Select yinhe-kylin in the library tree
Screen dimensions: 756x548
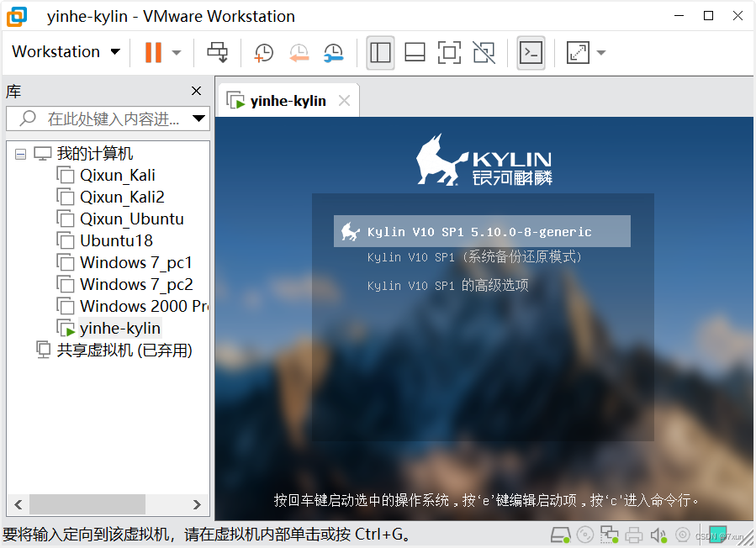[x=119, y=328]
